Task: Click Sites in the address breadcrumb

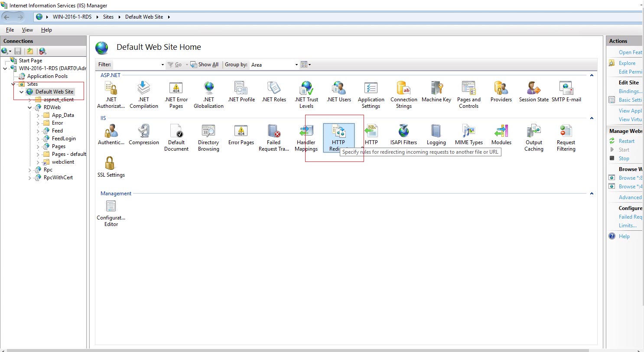Action: point(108,17)
